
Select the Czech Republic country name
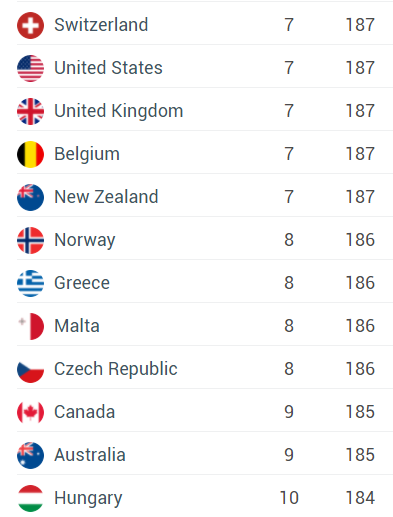(x=116, y=369)
